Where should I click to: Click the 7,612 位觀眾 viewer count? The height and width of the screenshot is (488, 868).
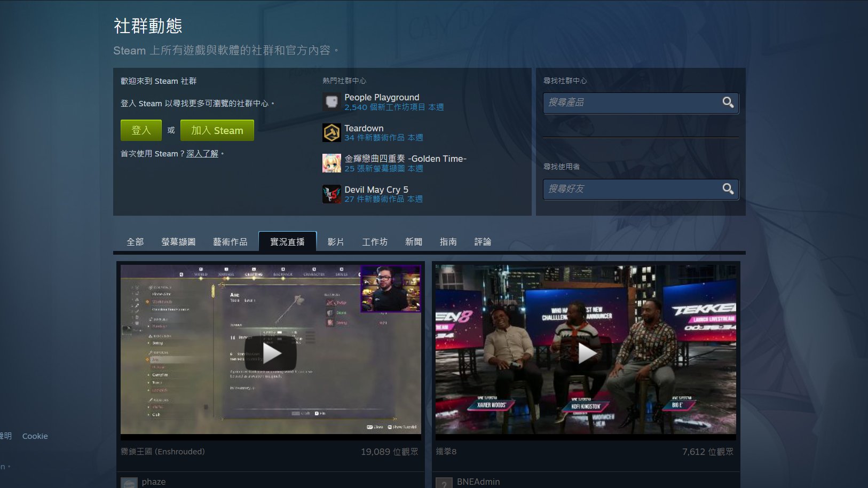point(708,452)
